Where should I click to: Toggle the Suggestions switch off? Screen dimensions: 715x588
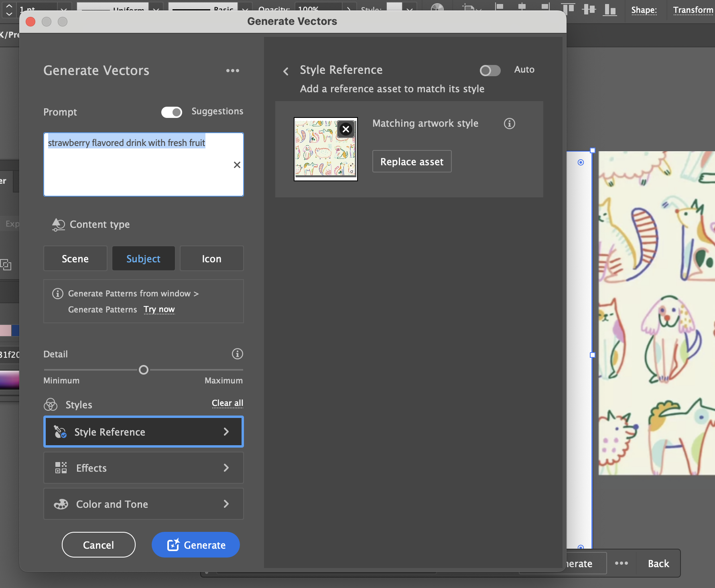(x=172, y=112)
